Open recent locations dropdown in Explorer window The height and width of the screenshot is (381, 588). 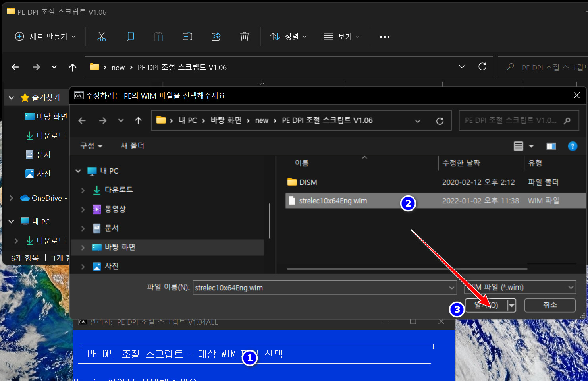[x=54, y=67]
